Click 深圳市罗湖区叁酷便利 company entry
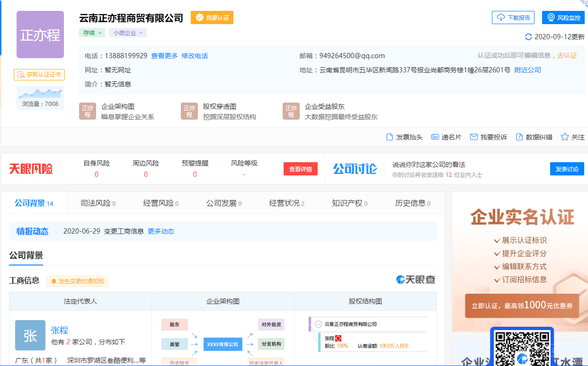 107,360
